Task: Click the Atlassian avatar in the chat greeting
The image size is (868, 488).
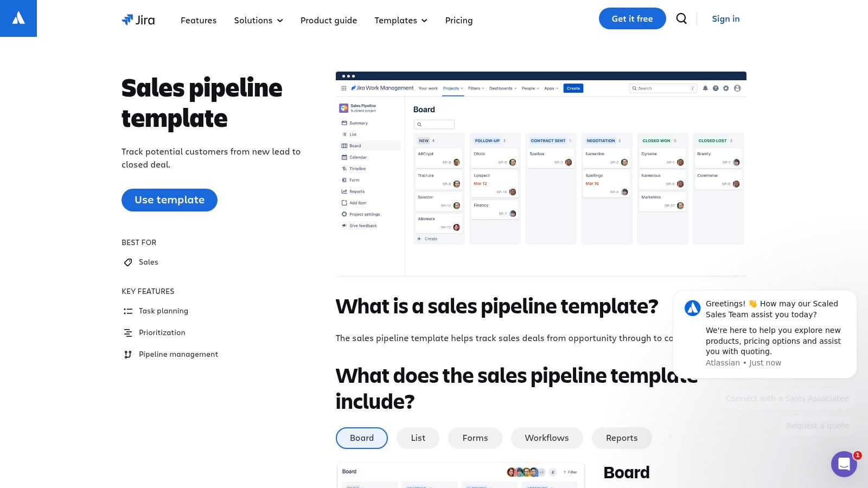Action: point(692,308)
